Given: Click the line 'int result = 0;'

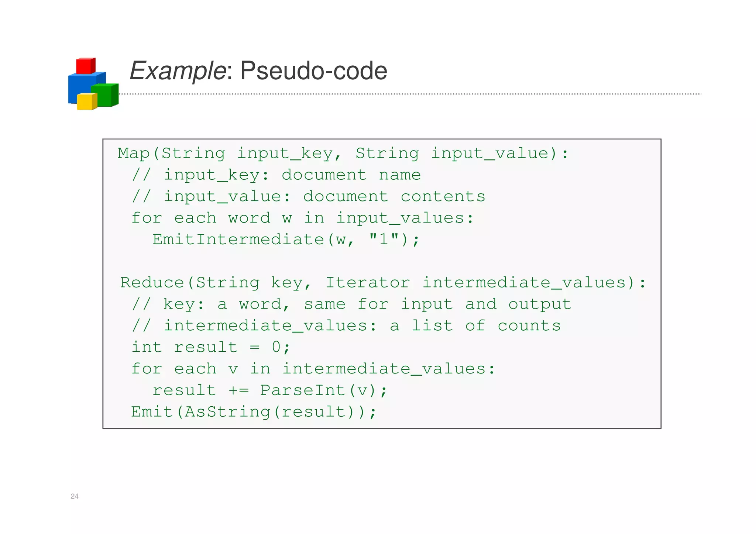Looking at the screenshot, I should click(212, 347).
